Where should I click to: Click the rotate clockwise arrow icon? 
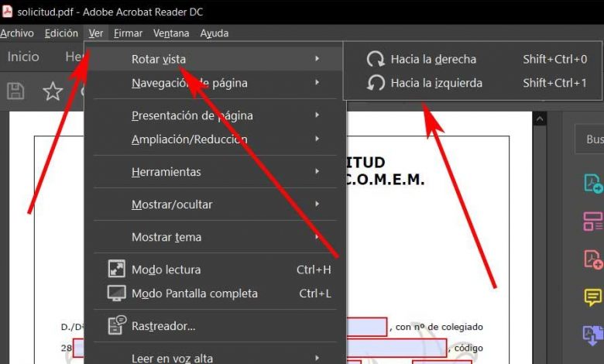click(376, 59)
